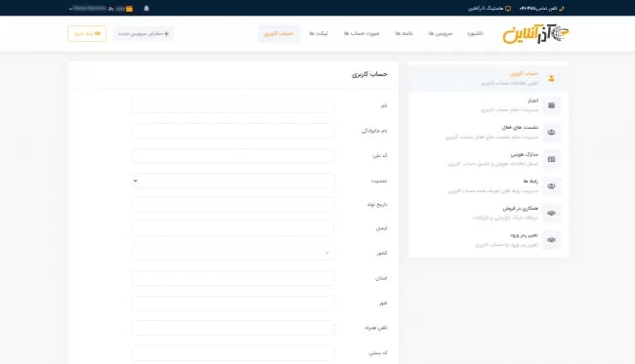The height and width of the screenshot is (364, 635).
Task: Click the wallet balance icon in top bar
Action: coord(129,9)
